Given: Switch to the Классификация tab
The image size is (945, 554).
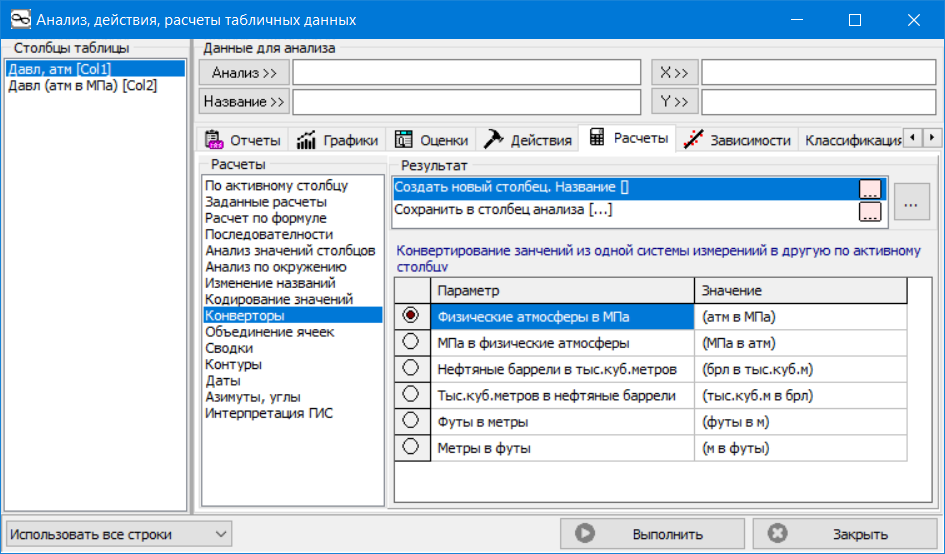Looking at the screenshot, I should (852, 140).
